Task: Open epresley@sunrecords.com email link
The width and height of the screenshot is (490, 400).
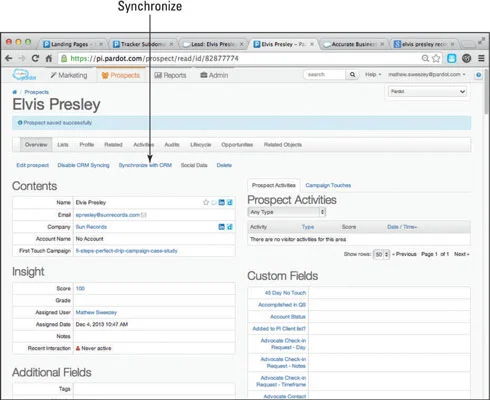Action: (x=108, y=215)
